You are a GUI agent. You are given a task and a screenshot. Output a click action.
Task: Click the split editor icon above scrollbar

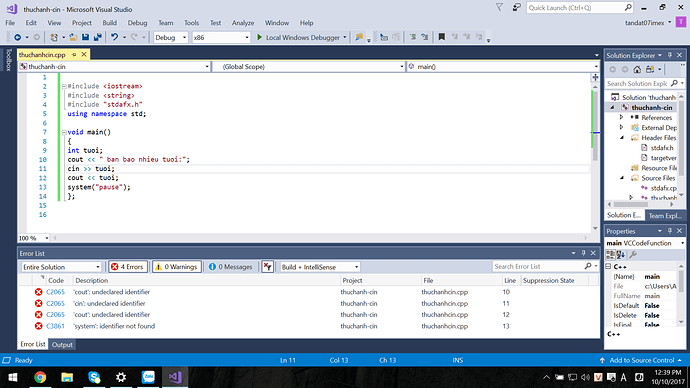click(595, 77)
